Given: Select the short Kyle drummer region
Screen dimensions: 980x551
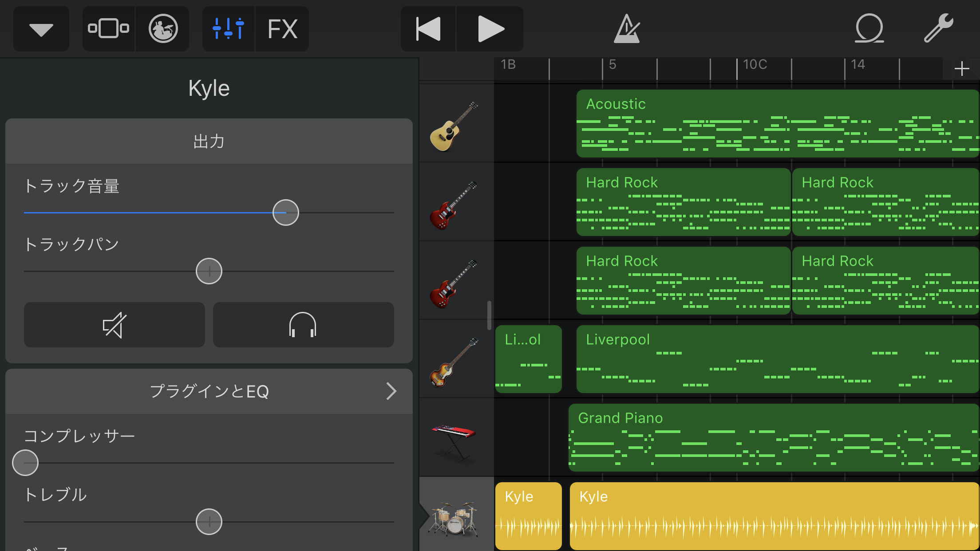Looking at the screenshot, I should [x=529, y=516].
